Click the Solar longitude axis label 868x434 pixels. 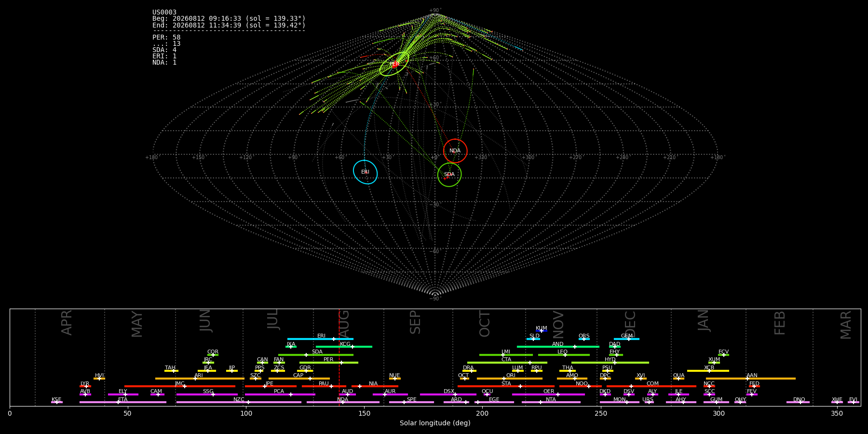435,423
